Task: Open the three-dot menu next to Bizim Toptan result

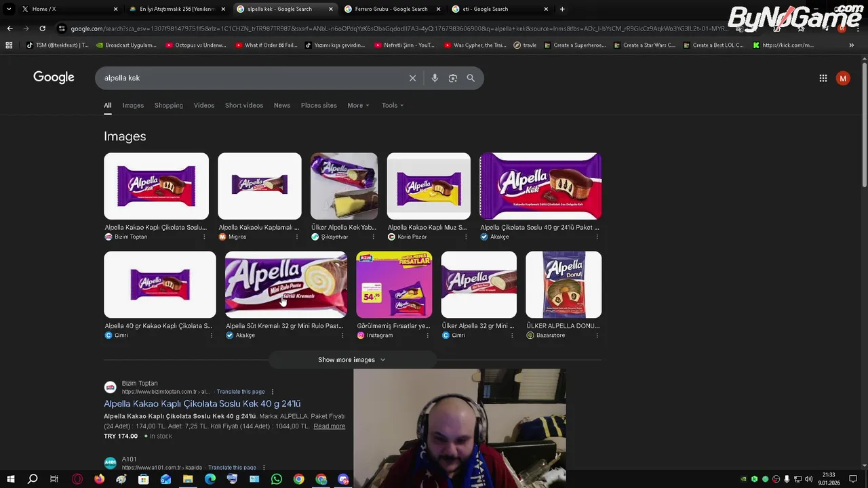Action: 273,392
